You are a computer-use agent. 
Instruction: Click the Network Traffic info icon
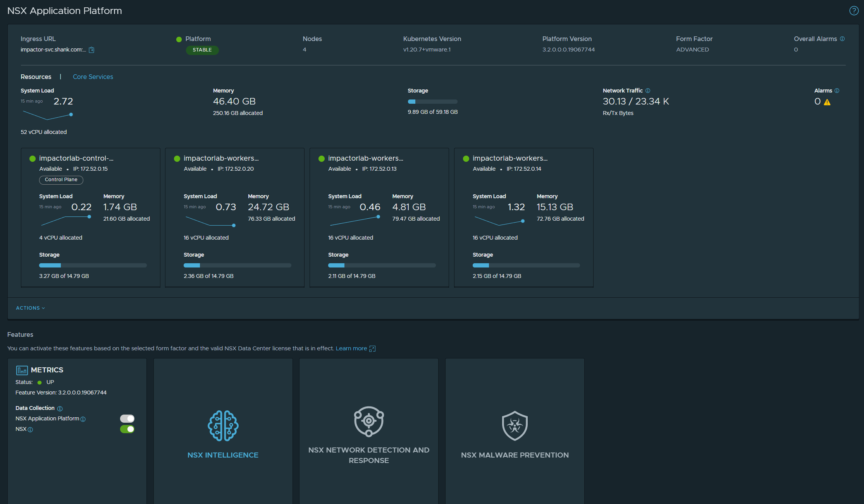tap(648, 91)
